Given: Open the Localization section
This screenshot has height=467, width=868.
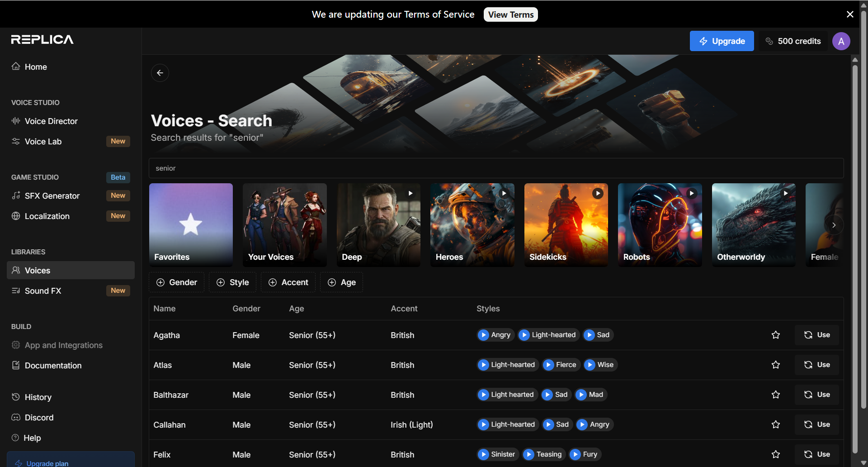Looking at the screenshot, I should pyautogui.click(x=71, y=216).
